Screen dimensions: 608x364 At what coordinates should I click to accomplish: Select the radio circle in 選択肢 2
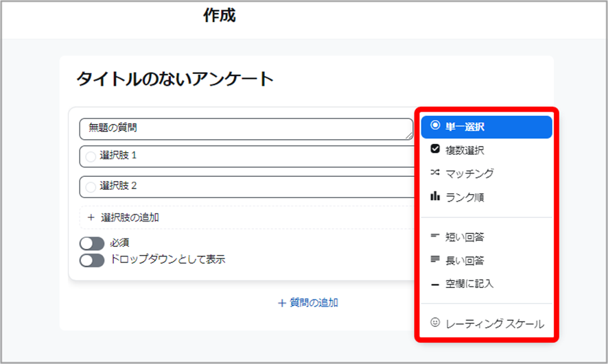pos(91,187)
